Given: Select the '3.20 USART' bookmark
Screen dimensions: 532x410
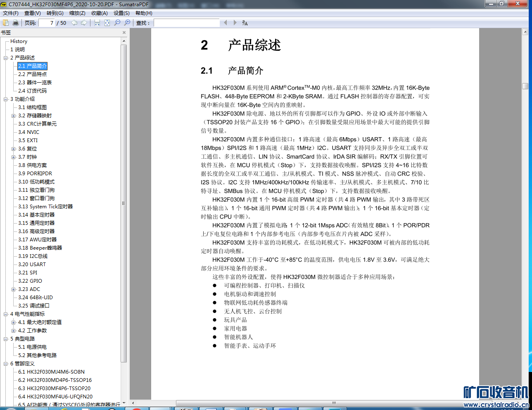Looking at the screenshot, I should (x=32, y=265).
